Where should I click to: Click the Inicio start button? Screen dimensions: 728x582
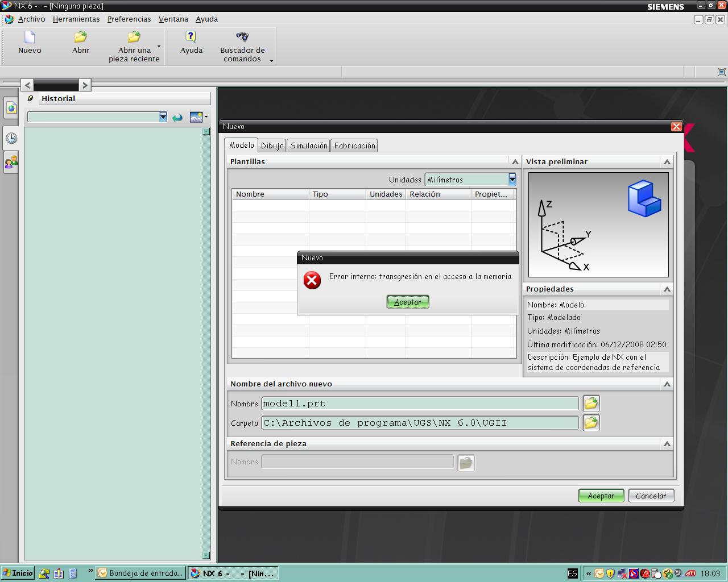coord(18,573)
